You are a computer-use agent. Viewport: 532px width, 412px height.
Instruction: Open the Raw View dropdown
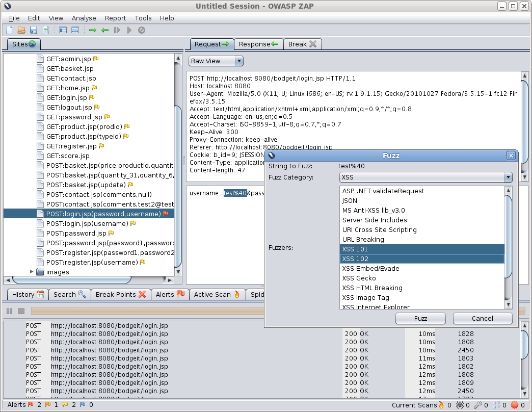(x=216, y=61)
